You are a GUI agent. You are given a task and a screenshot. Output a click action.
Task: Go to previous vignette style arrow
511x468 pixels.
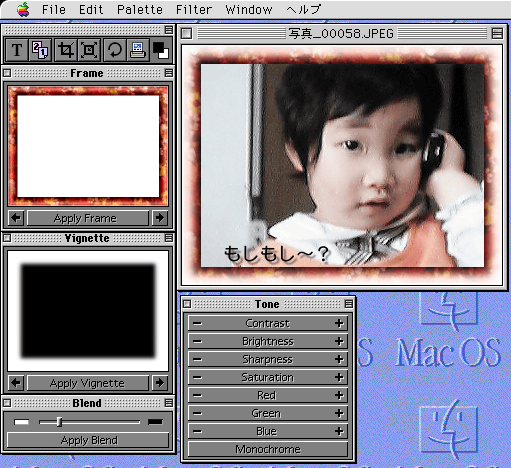pyautogui.click(x=16, y=382)
